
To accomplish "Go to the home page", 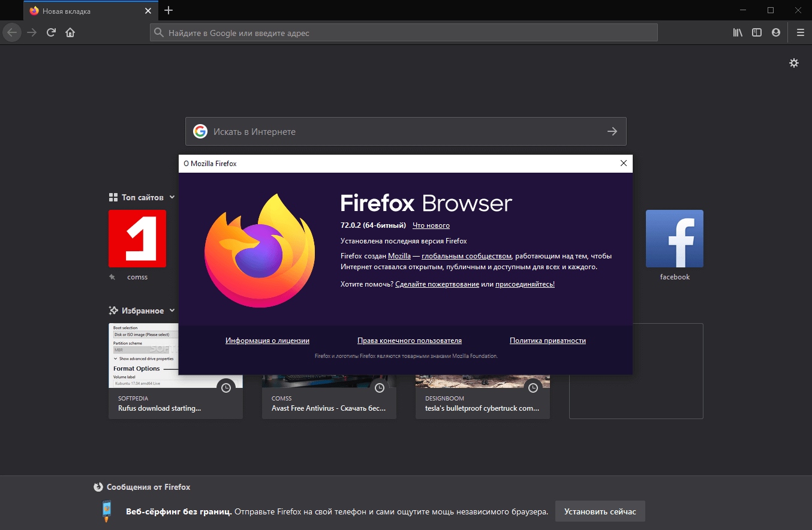I will pos(70,32).
